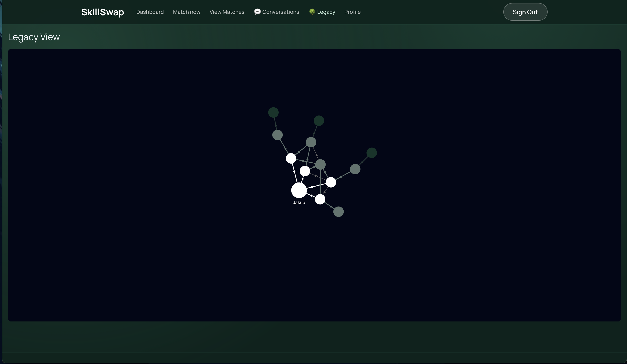Select the small white node just above Jakub
The image size is (627, 364).
click(x=305, y=171)
